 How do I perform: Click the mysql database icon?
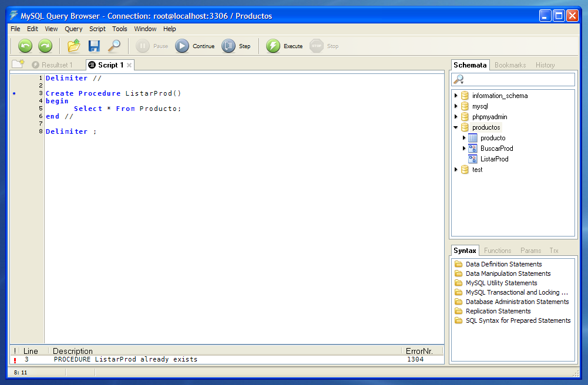(x=465, y=106)
